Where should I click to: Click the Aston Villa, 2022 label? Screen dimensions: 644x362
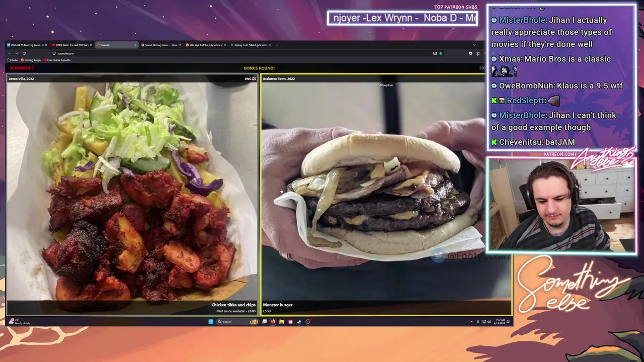(x=21, y=78)
